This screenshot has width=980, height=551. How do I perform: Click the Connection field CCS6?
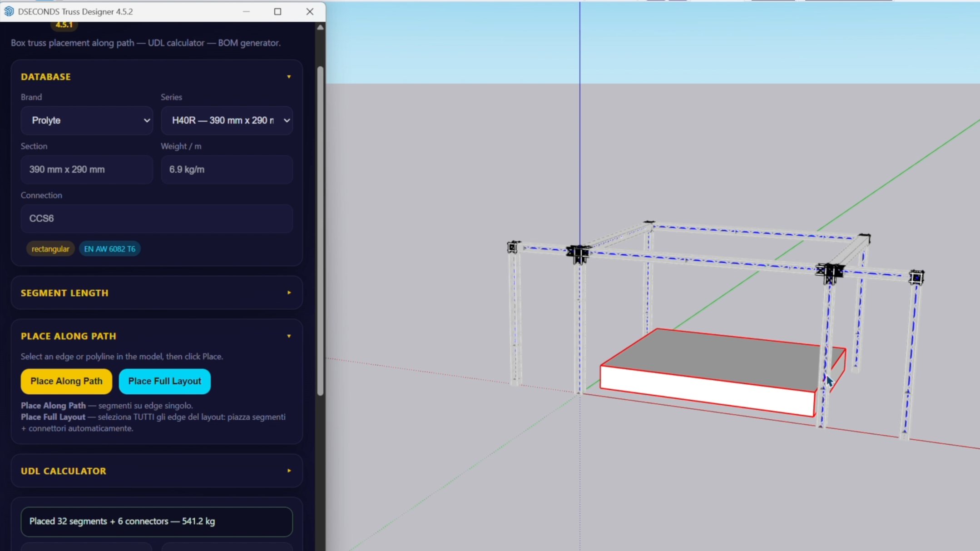(x=157, y=218)
